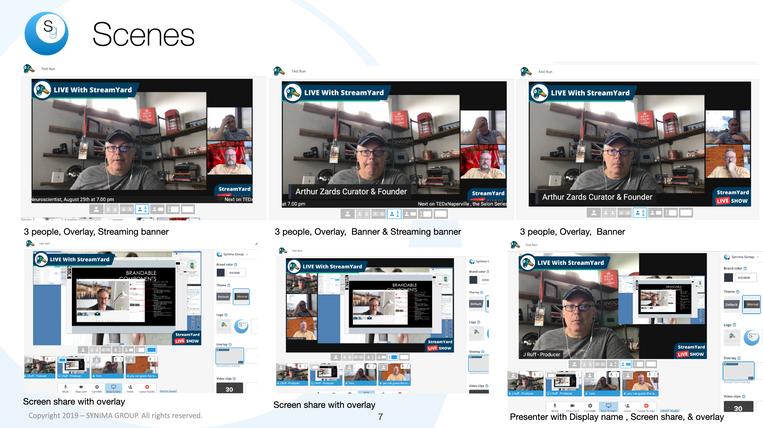763x428 pixels.
Task: Choose Group layout in Streaming-banner-only scene
Action: click(127, 209)
